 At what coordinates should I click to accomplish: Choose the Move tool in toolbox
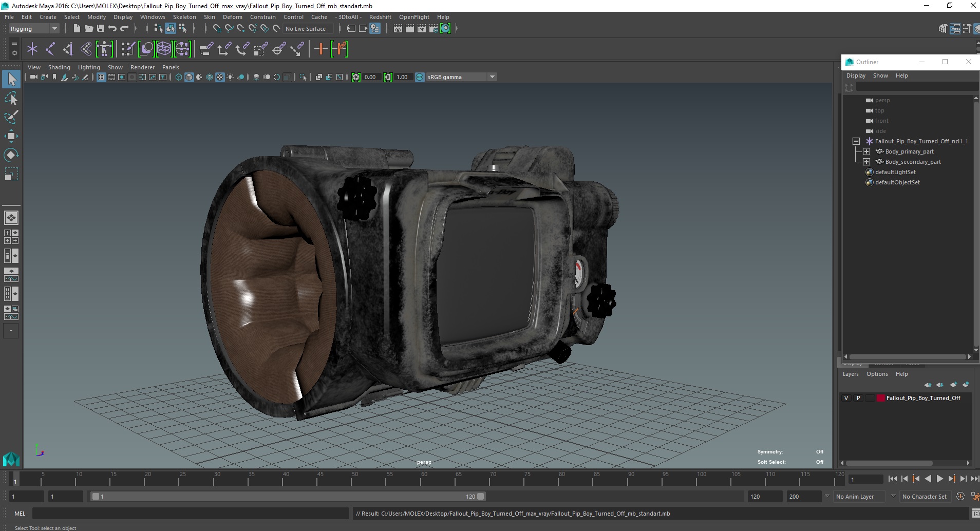(x=11, y=136)
